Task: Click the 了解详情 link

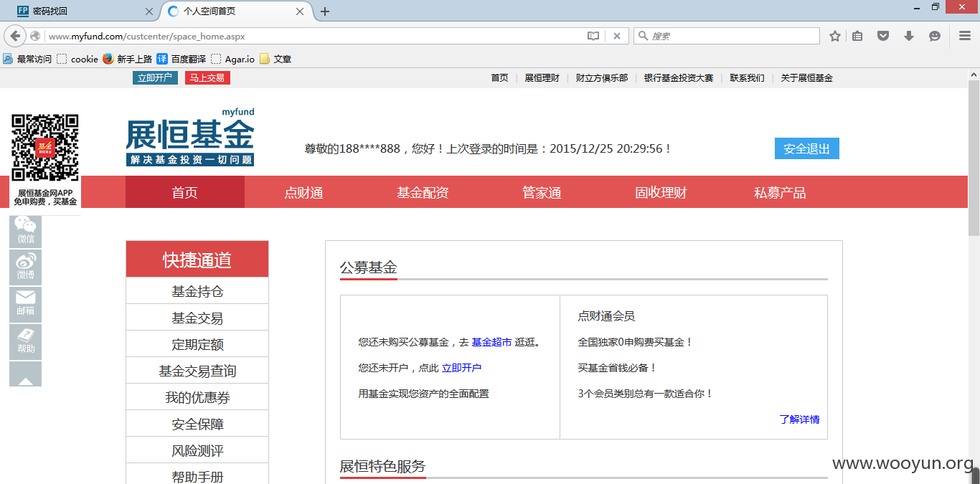Action: pos(799,419)
